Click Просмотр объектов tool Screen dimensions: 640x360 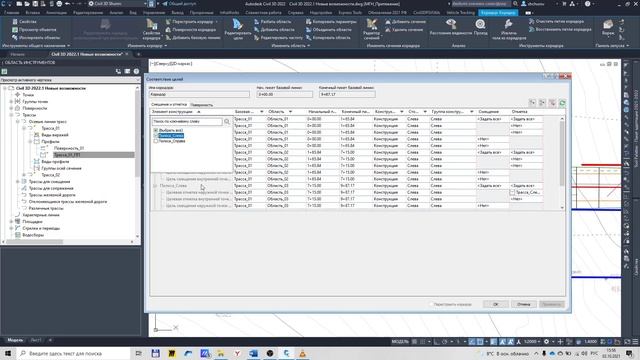click(34, 29)
